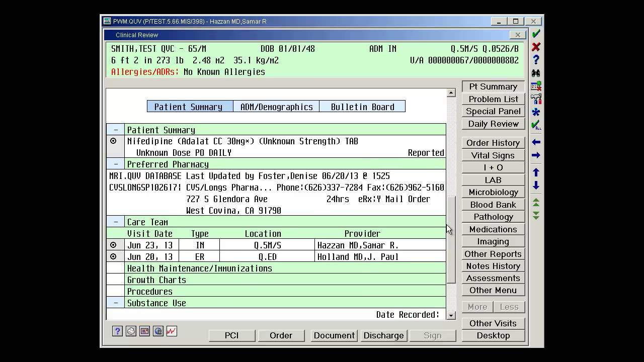The height and width of the screenshot is (362, 644).
Task: Open Blood Bank
Action: point(493,205)
